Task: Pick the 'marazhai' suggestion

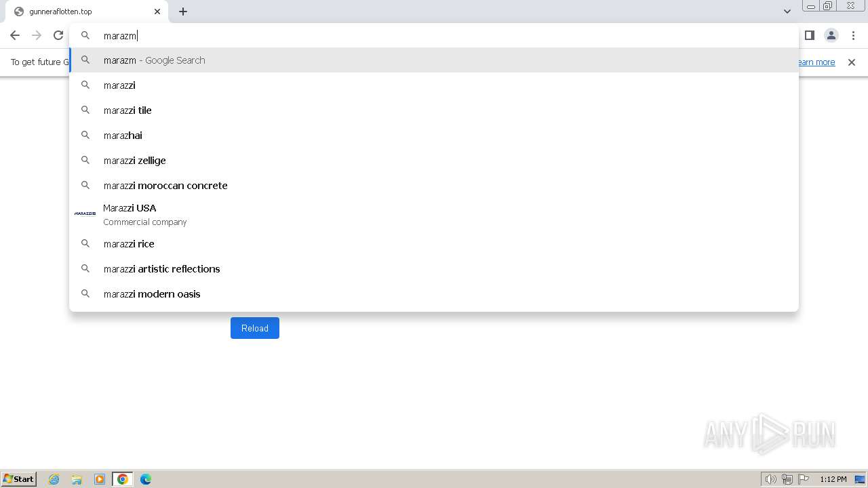Action: 434,136
